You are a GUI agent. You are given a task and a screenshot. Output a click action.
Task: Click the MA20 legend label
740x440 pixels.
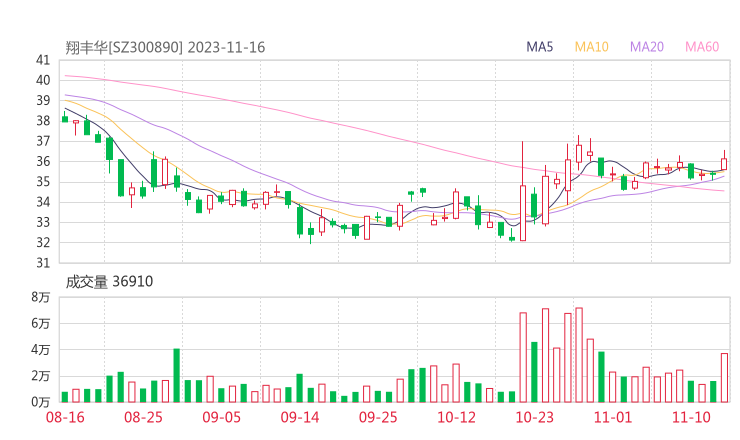pyautogui.click(x=647, y=47)
